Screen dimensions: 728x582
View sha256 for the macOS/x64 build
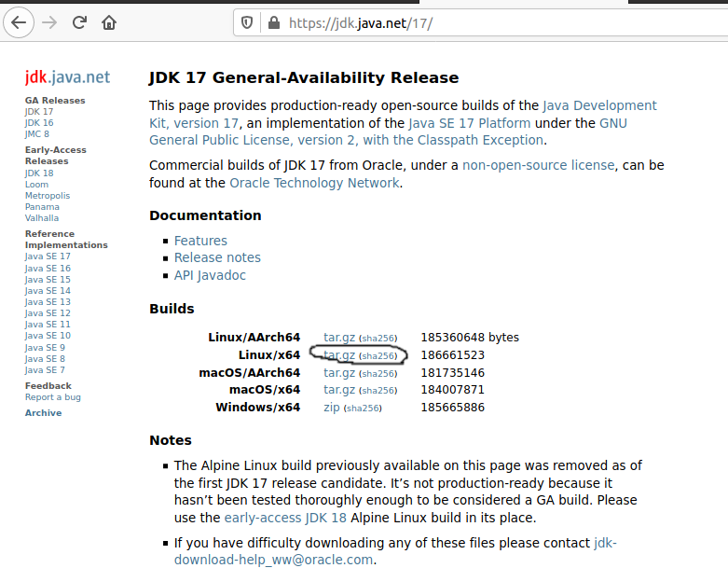[x=378, y=391]
